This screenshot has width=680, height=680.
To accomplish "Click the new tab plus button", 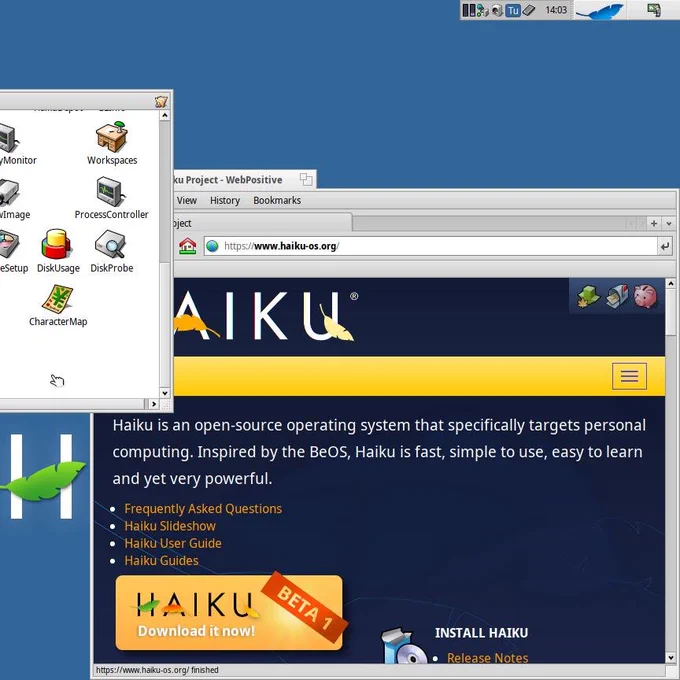I will point(654,224).
